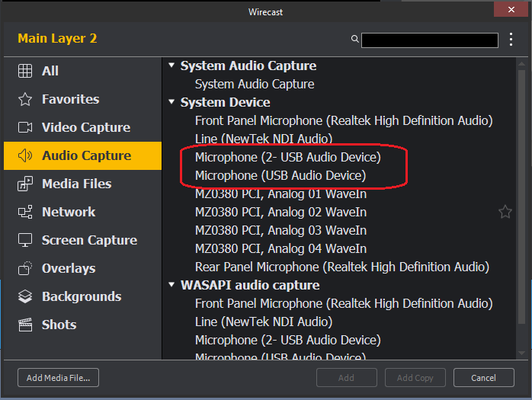Click the scrollbar up arrow
This screenshot has height=400, width=532.
(x=522, y=63)
